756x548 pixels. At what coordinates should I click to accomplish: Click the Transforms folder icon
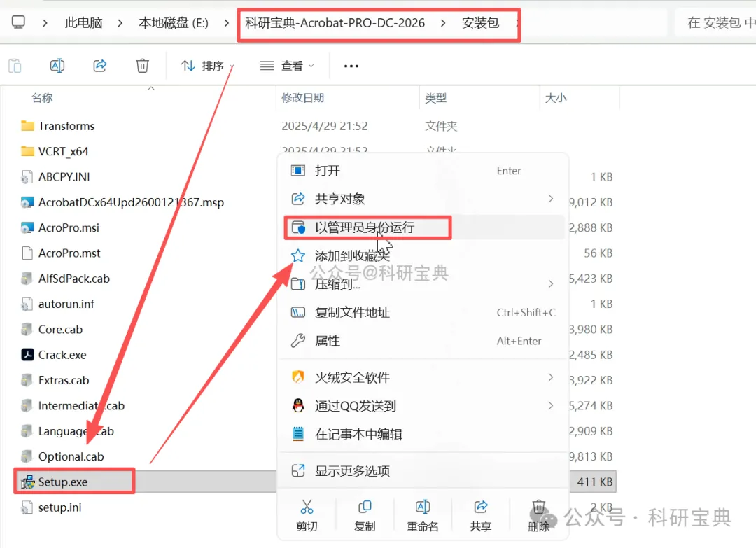(27, 126)
